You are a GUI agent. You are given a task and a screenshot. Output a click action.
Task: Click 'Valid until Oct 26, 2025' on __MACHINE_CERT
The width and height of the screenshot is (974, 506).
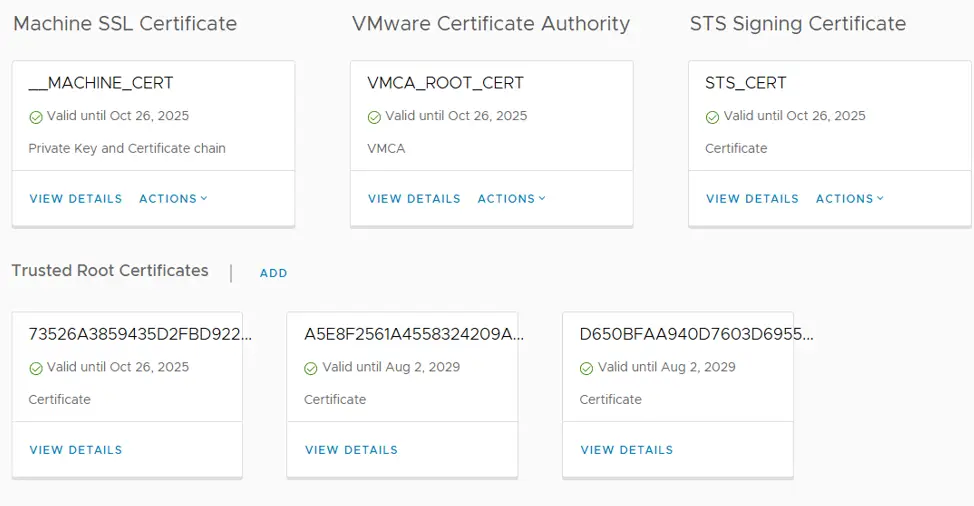click(x=118, y=115)
